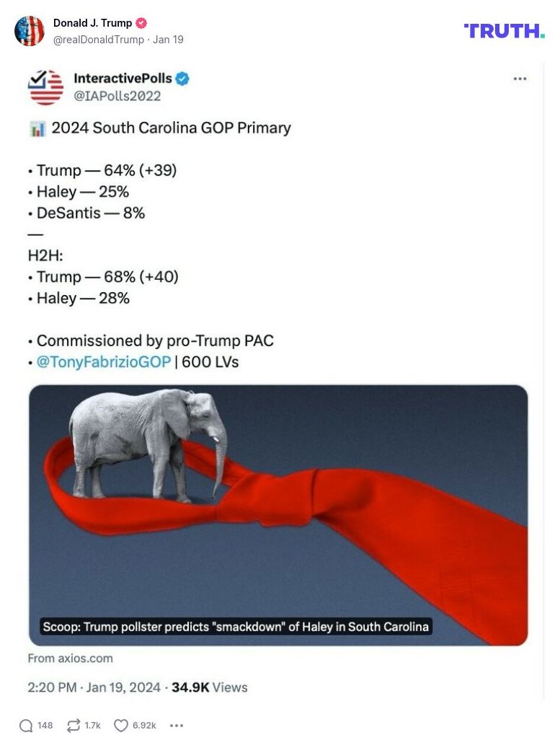Expand the bar chart emoji poll header
Image resolution: width=560 pixels, height=748 pixels.
tap(35, 128)
